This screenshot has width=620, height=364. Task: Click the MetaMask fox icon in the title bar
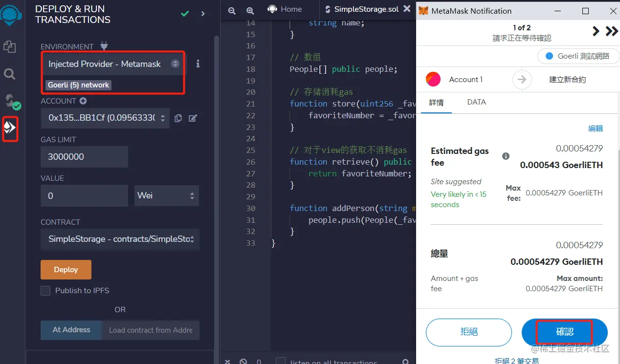pyautogui.click(x=424, y=11)
